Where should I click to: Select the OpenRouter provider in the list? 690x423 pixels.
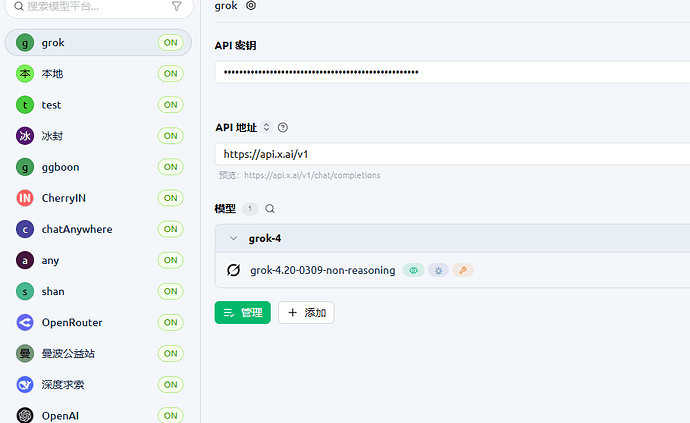pos(98,323)
